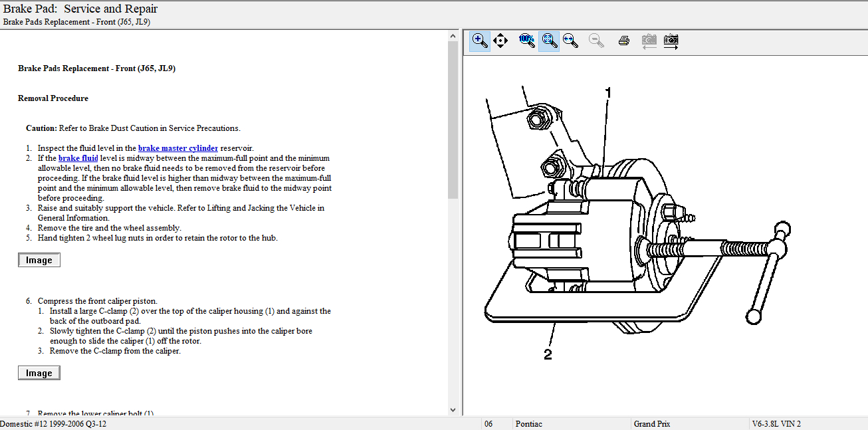
Task: Click the text pane scroll down arrow
Action: (x=453, y=410)
